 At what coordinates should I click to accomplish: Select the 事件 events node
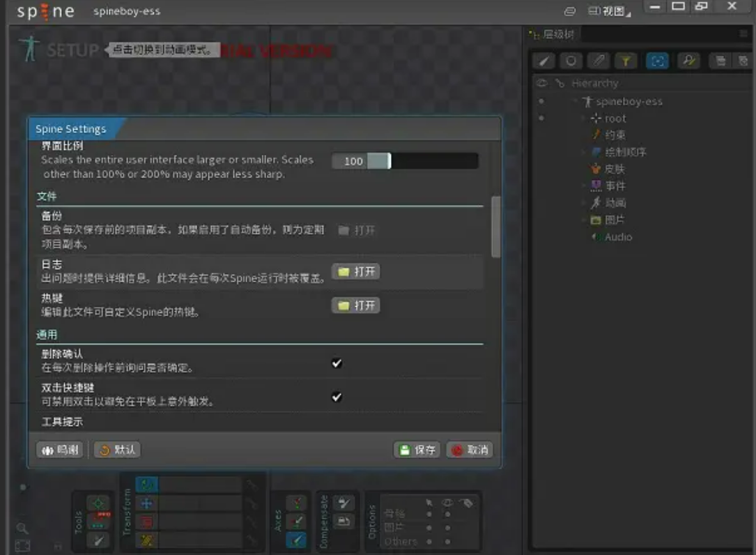pos(615,185)
